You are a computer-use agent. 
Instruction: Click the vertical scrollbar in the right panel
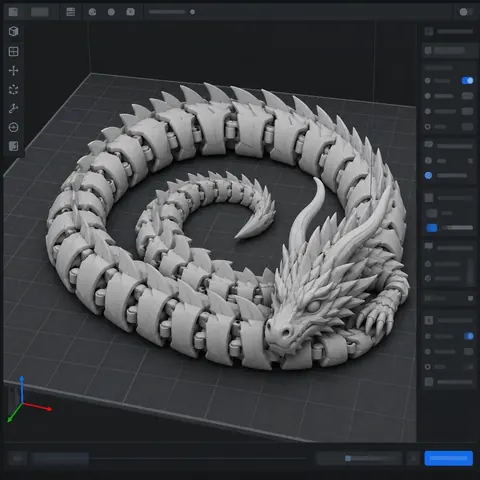(470, 271)
